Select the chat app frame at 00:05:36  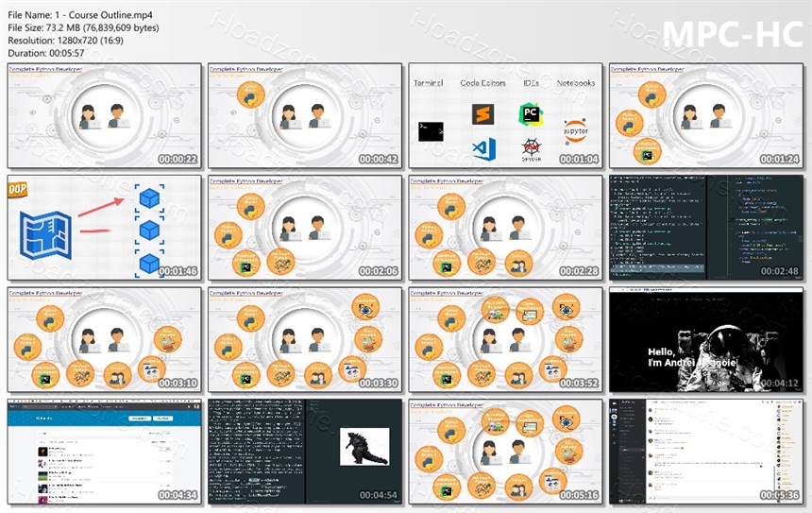[x=706, y=452]
